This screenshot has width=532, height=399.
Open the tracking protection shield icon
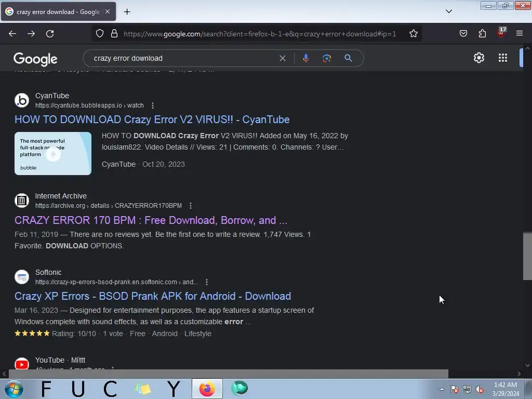(99, 34)
